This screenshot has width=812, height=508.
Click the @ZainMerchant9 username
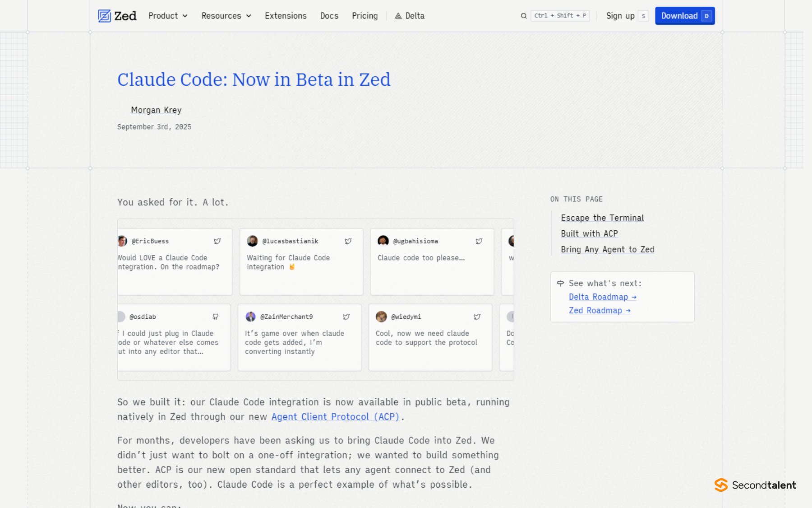coord(287,317)
